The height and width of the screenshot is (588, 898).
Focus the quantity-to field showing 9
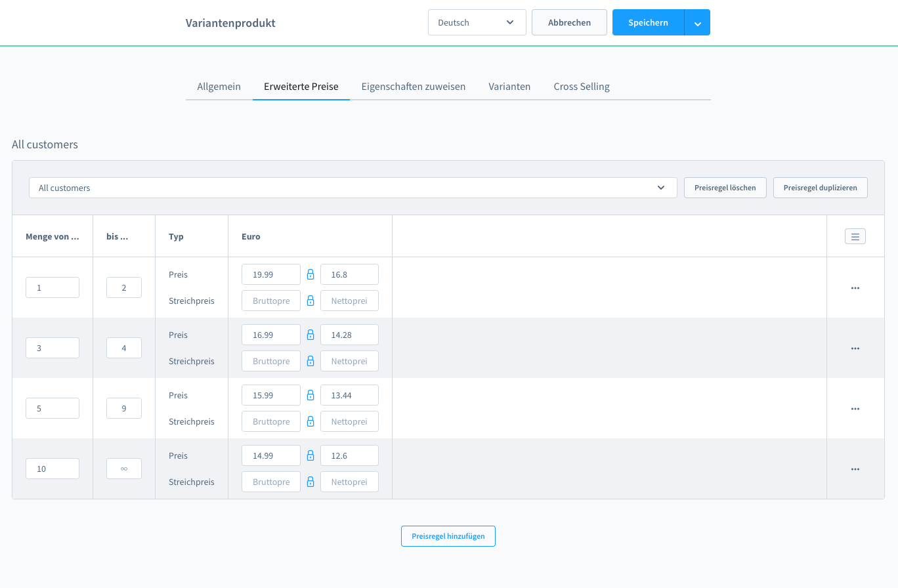click(124, 408)
